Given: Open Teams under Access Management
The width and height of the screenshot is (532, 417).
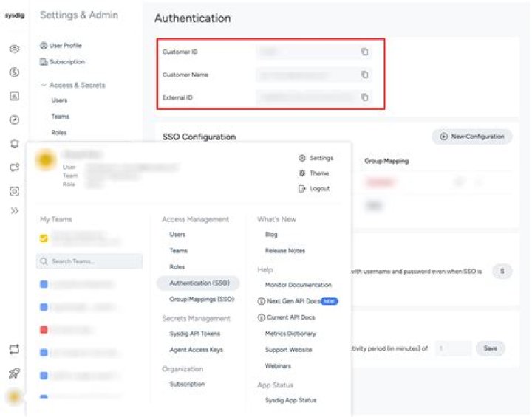Looking at the screenshot, I should pyautogui.click(x=179, y=251).
